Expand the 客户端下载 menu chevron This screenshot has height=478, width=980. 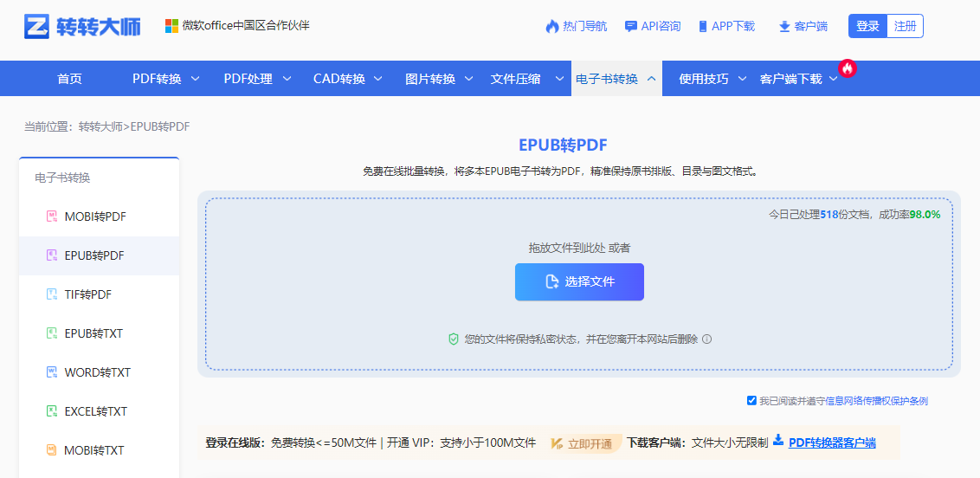point(833,79)
